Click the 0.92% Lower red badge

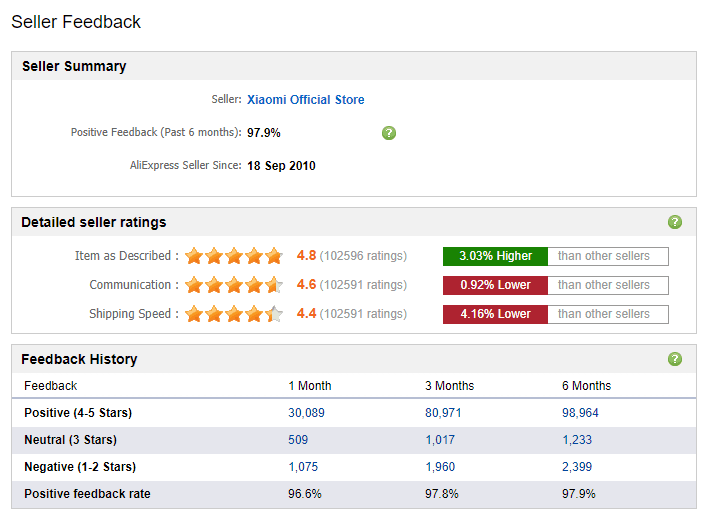click(x=495, y=285)
